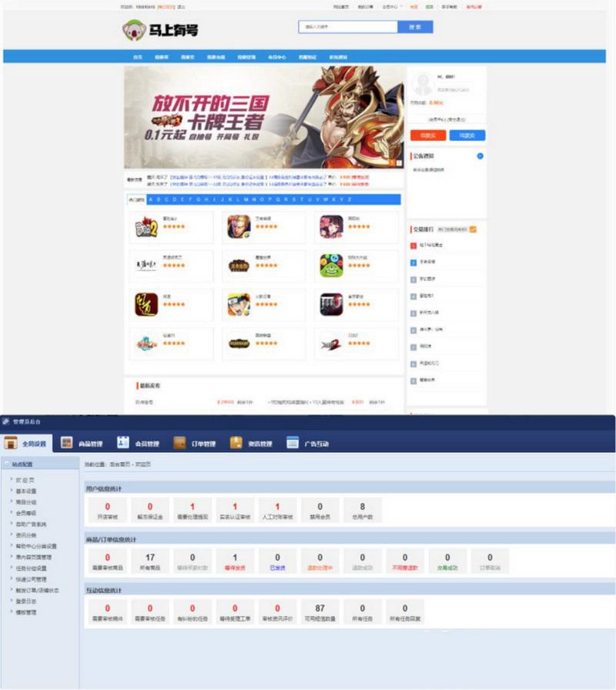
Task: Expand the 基本设置 entry in the admin sidebar
Action: pyautogui.click(x=28, y=491)
